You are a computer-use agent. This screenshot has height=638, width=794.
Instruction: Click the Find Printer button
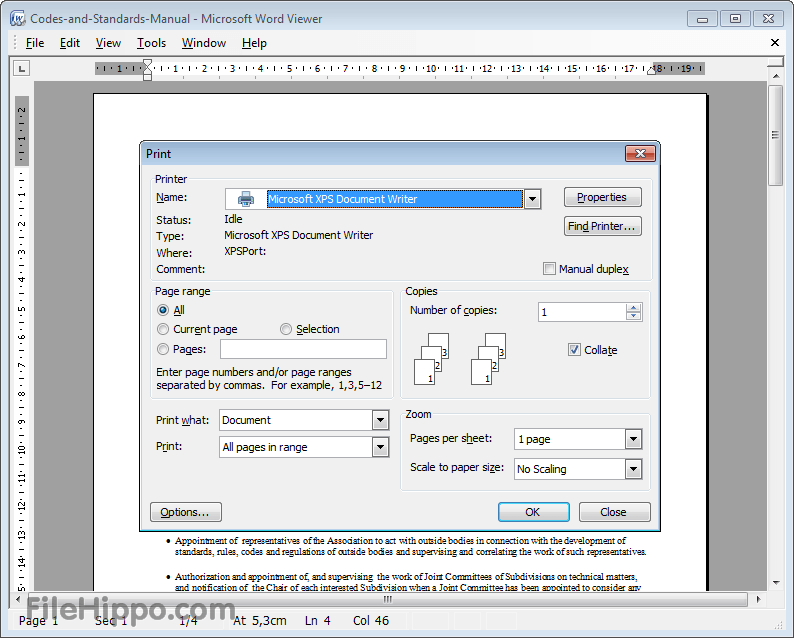pyautogui.click(x=603, y=226)
